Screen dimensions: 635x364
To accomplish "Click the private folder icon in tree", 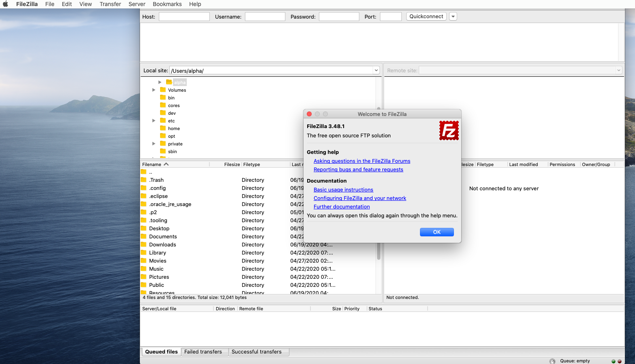I will 163,143.
